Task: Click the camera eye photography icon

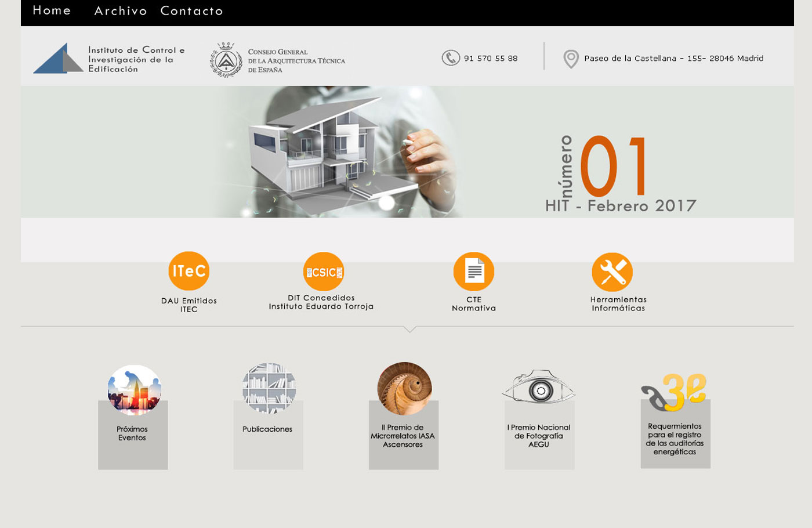Action: click(539, 388)
